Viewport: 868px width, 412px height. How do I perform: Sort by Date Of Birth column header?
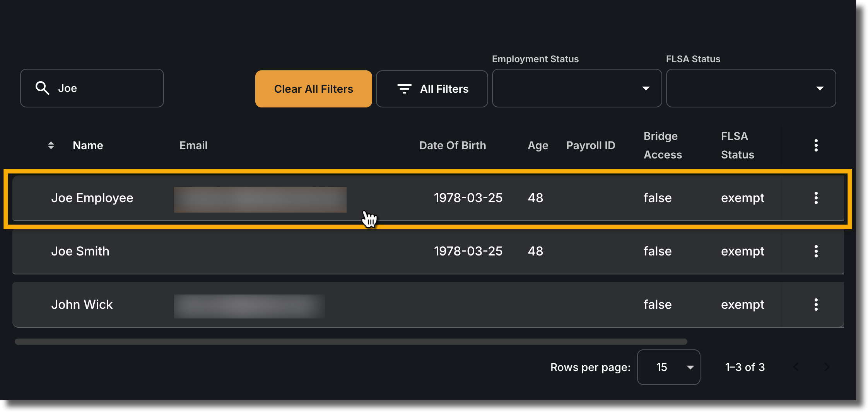click(453, 145)
